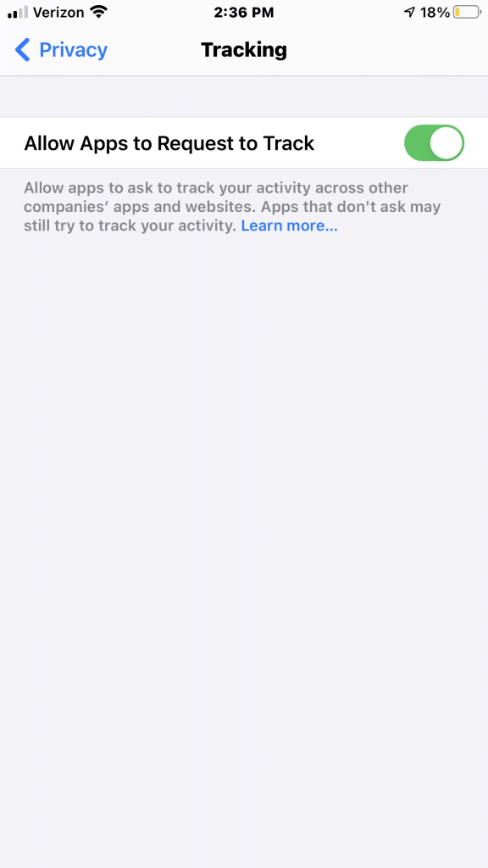The image size is (488, 868).
Task: Tap the blank navigation bar right of Tracking
Action: (x=387, y=50)
